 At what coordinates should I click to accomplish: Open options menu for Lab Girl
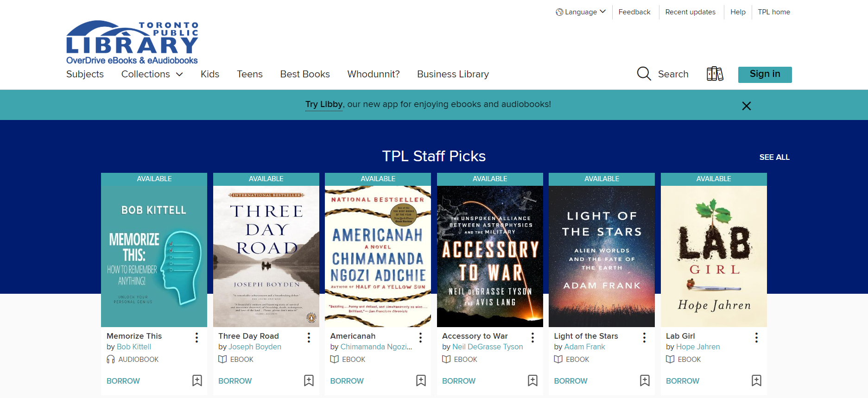756,338
